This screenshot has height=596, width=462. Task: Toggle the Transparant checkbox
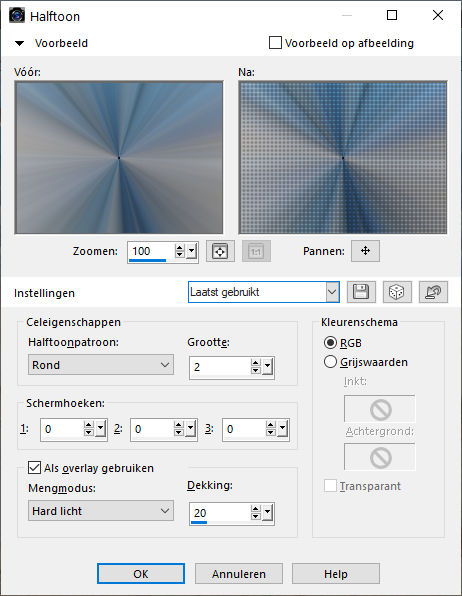330,486
